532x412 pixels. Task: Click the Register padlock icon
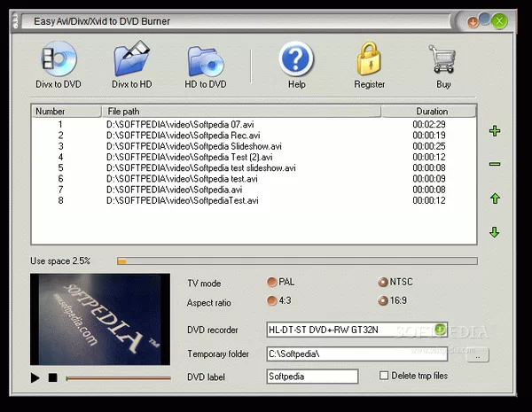coord(369,64)
